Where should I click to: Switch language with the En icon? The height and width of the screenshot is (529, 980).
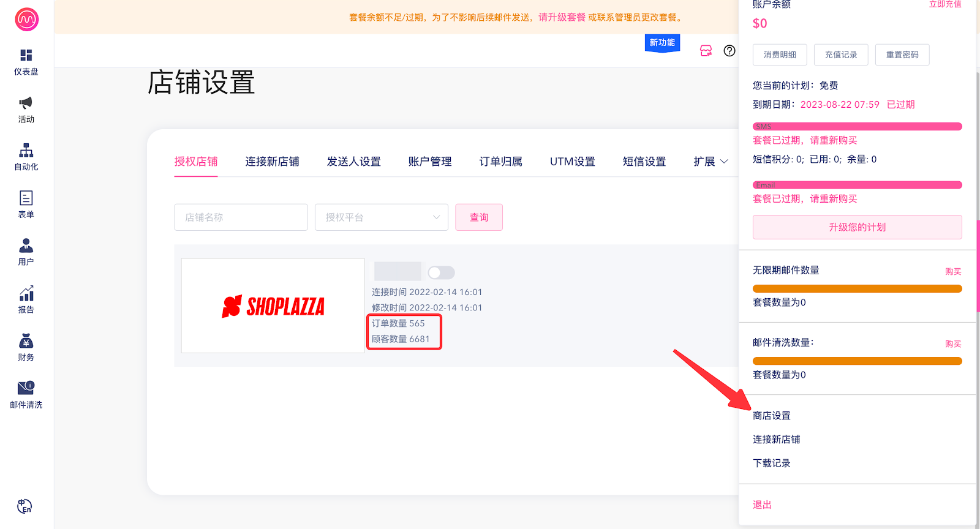[x=24, y=506]
